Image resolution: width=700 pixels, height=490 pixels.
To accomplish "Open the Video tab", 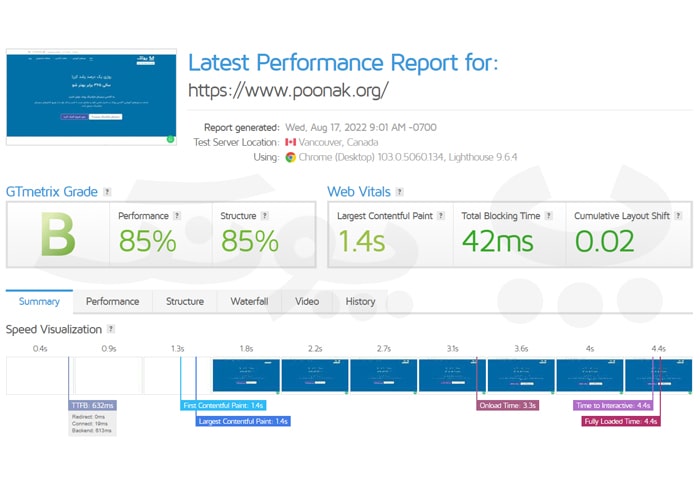I will click(307, 302).
